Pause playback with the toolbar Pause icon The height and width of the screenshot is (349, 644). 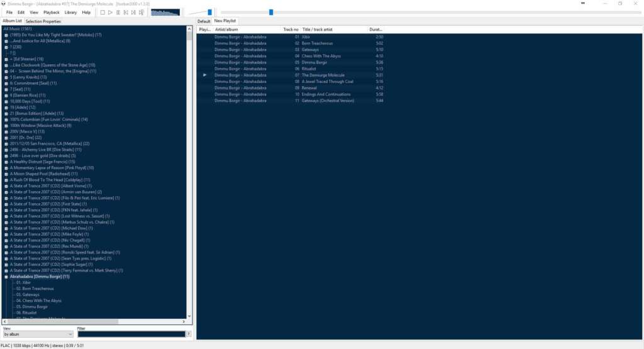(x=118, y=13)
